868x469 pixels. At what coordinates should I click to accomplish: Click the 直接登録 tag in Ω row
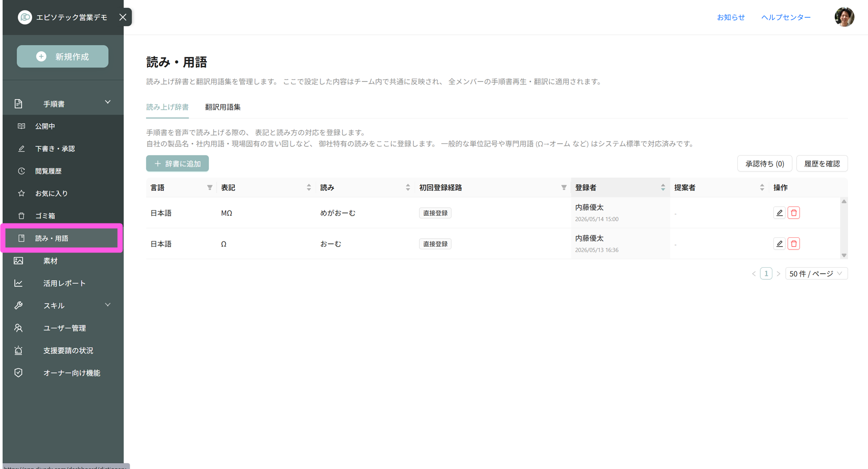point(435,244)
